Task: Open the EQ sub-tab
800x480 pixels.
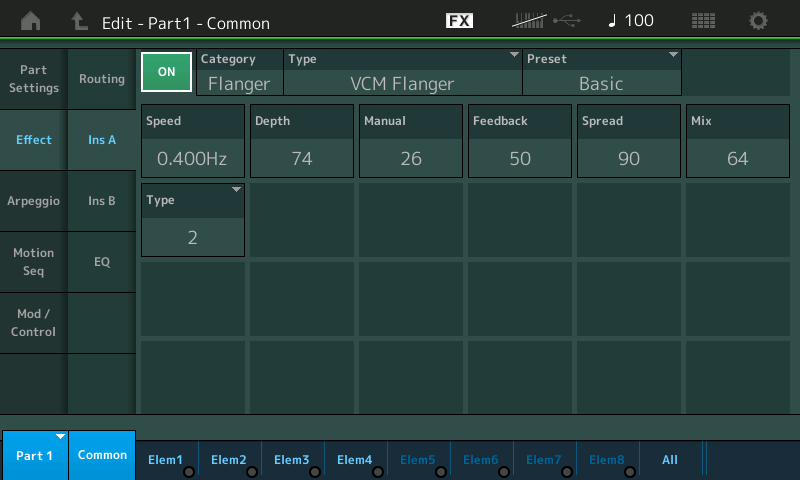Action: [x=102, y=262]
